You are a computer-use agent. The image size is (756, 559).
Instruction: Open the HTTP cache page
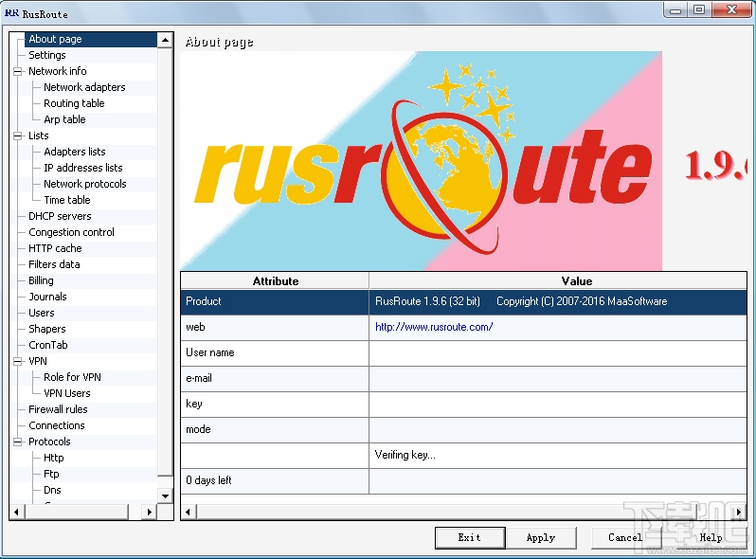[x=55, y=248]
